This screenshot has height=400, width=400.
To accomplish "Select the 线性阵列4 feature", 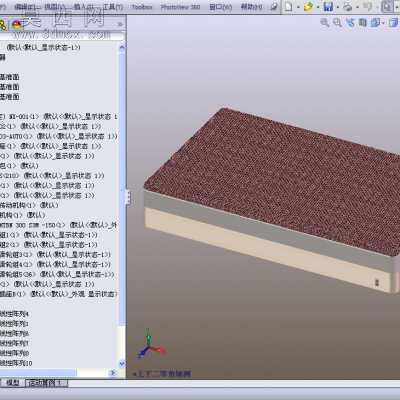I will [x=15, y=314].
